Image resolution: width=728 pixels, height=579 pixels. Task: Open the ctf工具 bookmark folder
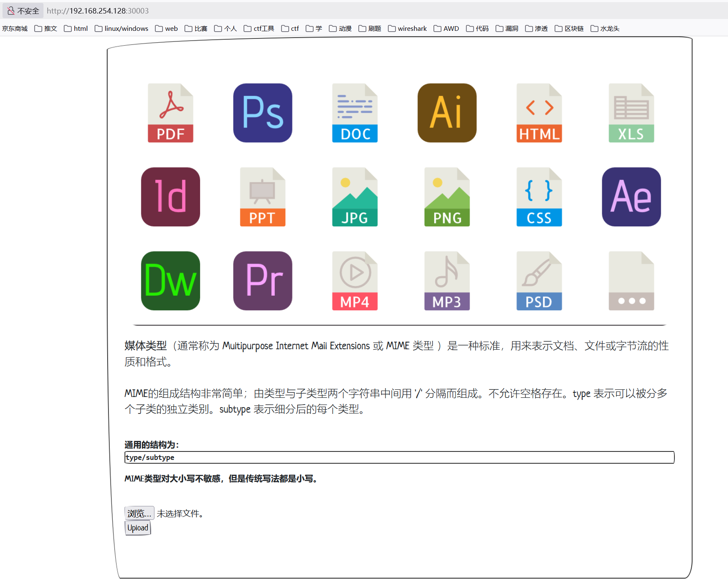259,28
